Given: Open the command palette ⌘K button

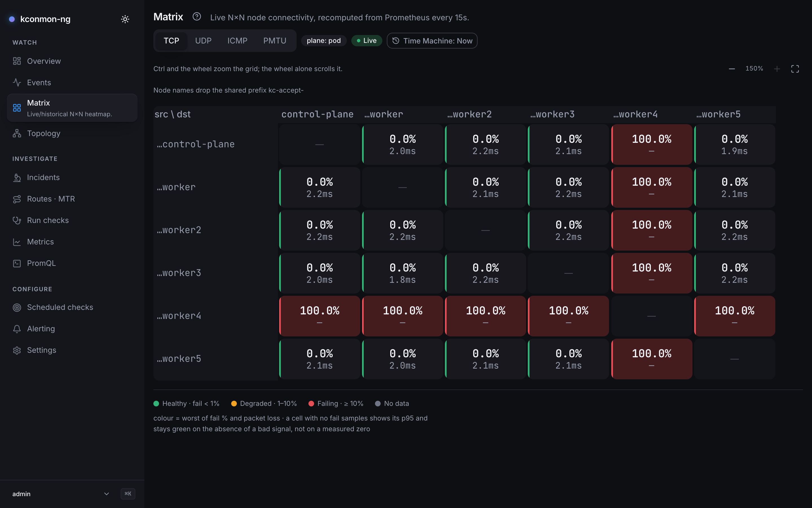Looking at the screenshot, I should click(x=128, y=494).
